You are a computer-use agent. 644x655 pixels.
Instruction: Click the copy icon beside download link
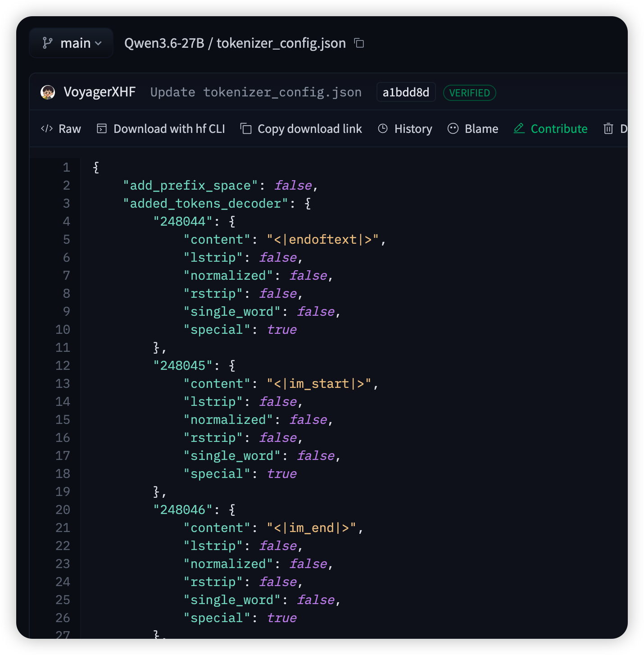pos(246,129)
